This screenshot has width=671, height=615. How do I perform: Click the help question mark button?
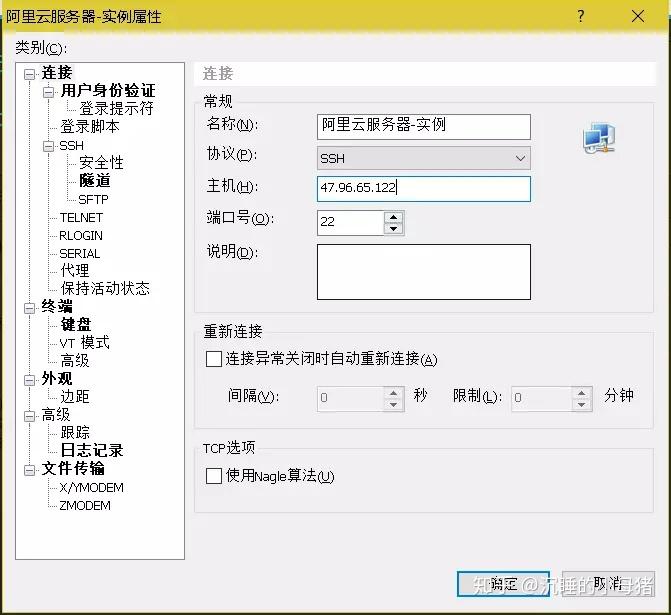coord(581,16)
